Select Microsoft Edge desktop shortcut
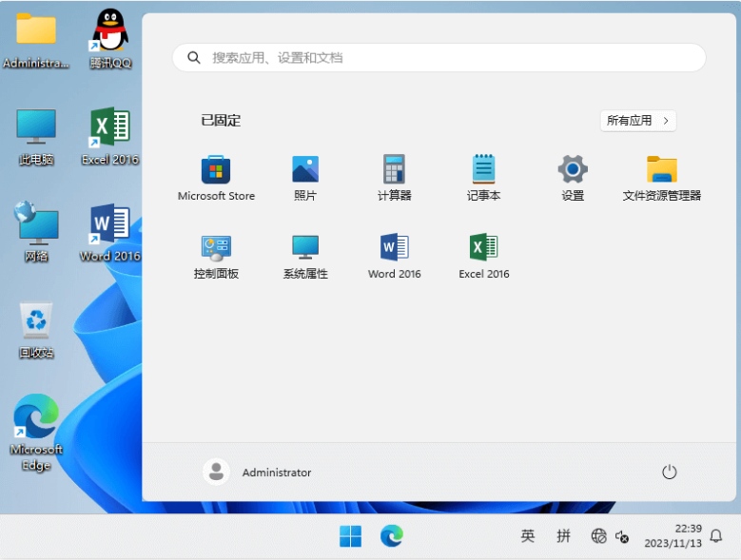Viewport: 741px width, 560px height. point(36,433)
